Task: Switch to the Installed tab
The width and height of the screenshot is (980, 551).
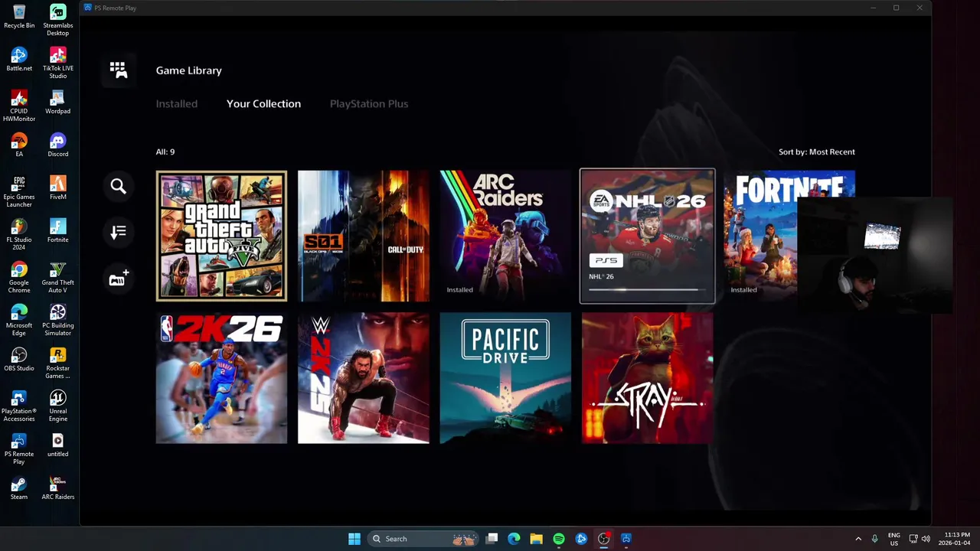Action: 177,104
